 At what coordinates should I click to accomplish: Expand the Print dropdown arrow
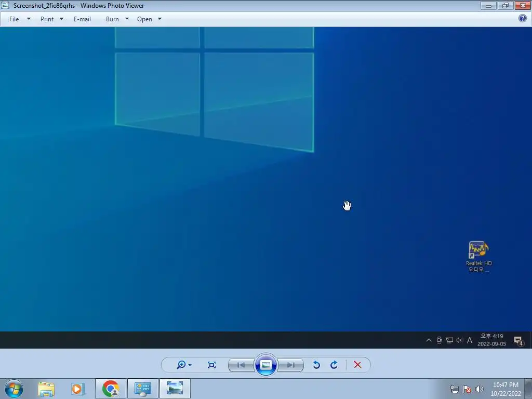[61, 19]
